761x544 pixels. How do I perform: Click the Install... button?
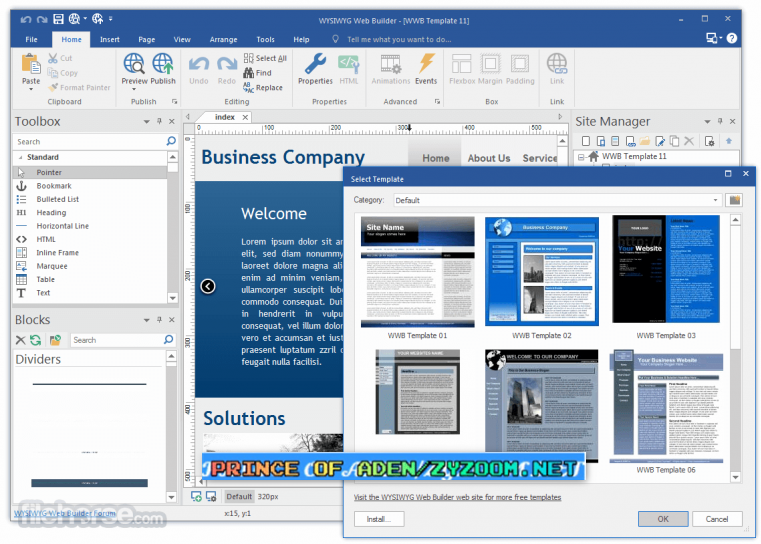coord(379,519)
